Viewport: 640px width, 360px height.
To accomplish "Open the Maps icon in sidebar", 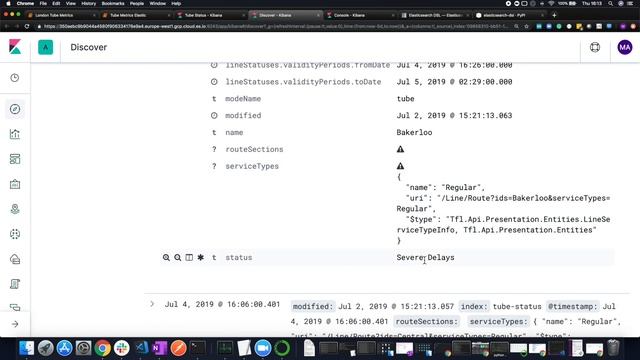I will point(15,209).
